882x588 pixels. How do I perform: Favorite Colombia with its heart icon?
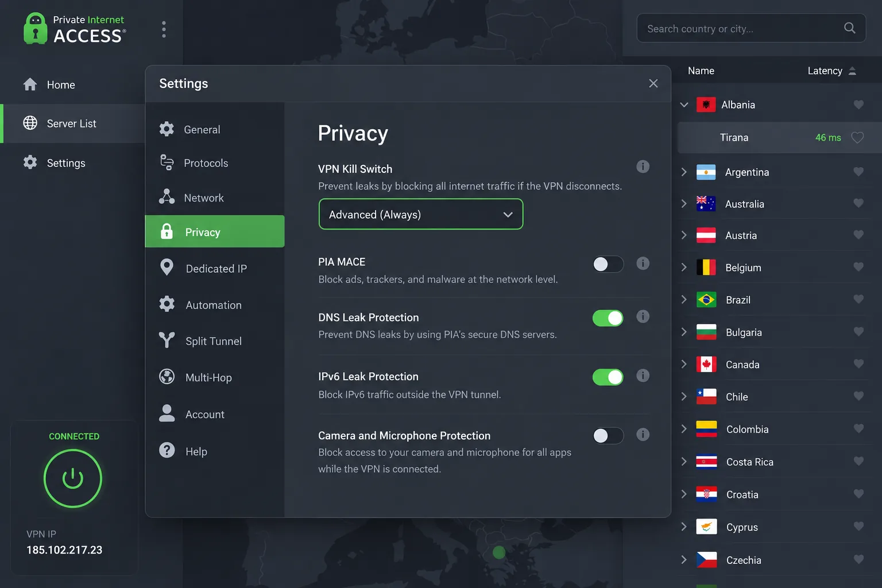(x=858, y=429)
